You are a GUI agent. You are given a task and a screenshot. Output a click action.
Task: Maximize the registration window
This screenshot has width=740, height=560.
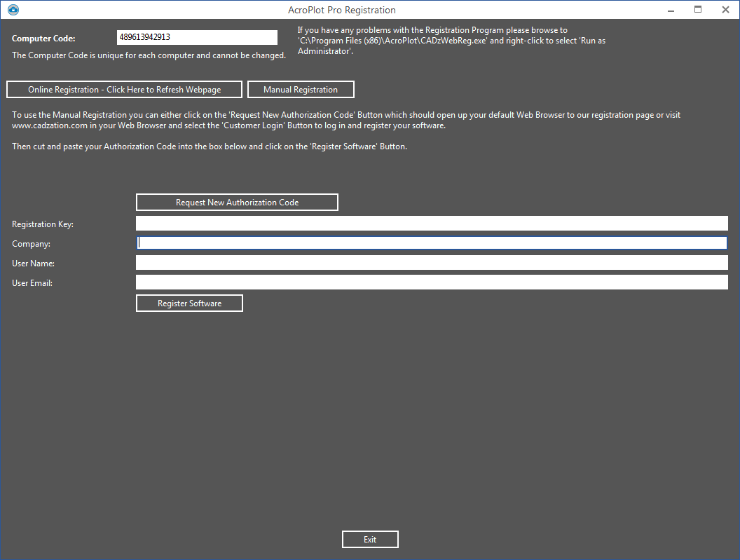pos(698,9)
